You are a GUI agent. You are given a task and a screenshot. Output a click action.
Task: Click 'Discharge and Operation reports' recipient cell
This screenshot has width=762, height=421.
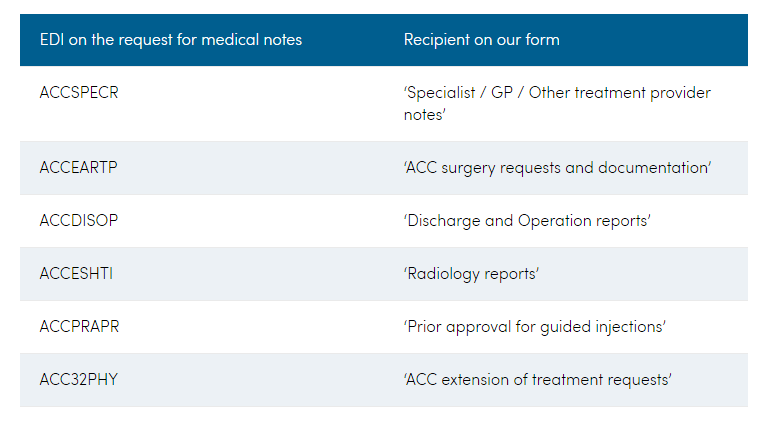(527, 221)
